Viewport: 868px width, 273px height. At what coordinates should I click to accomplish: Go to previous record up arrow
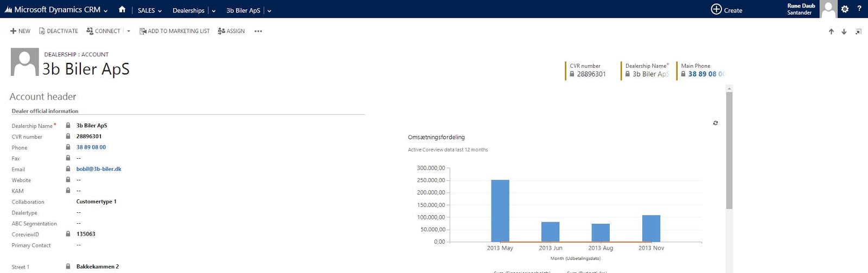coord(831,31)
